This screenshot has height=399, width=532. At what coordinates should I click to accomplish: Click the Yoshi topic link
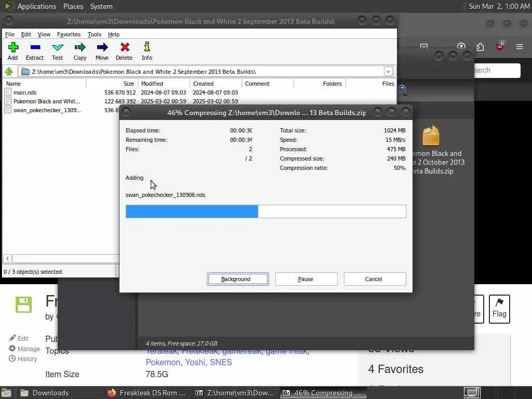[x=195, y=362]
